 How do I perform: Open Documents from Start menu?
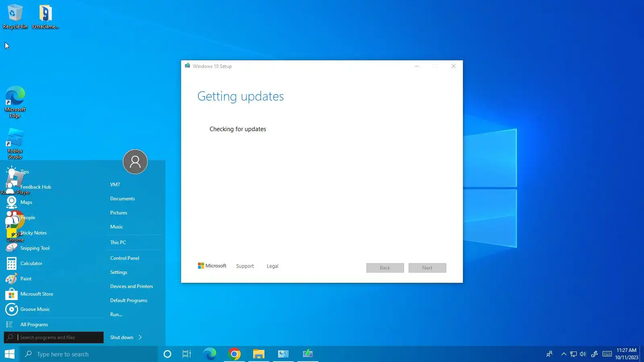(x=122, y=199)
